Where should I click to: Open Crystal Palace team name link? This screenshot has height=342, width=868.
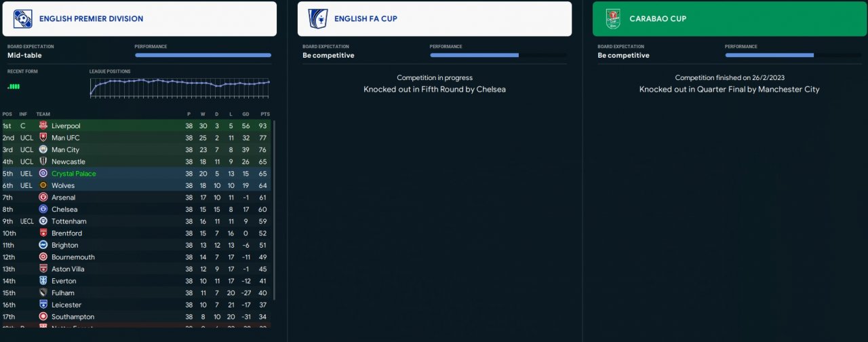tap(74, 174)
